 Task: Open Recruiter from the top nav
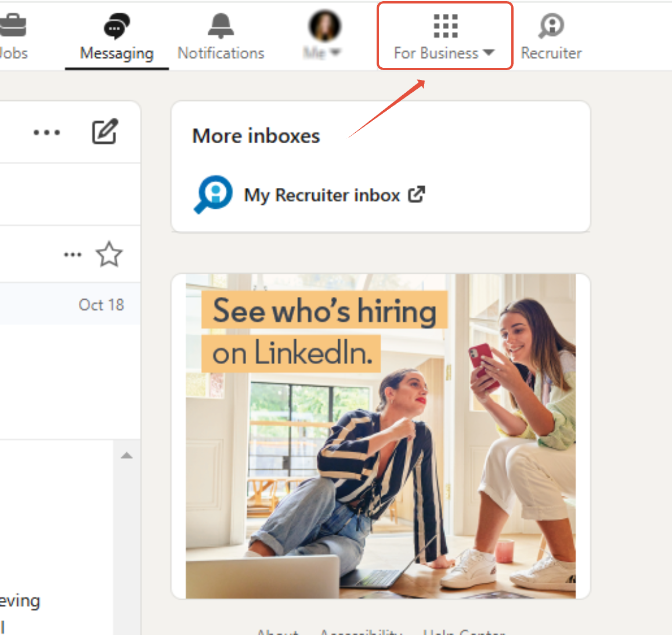tap(551, 37)
